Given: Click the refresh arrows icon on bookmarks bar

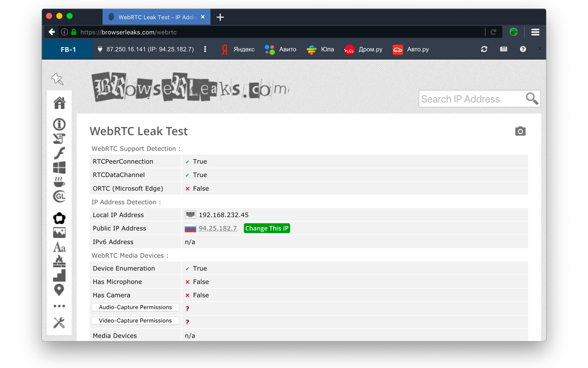Looking at the screenshot, I should click(484, 49).
